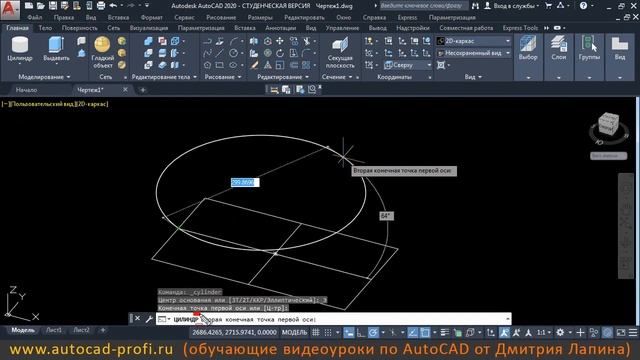Viewport: 640px width, 360px height.
Task: Switch to the Лист1 layout tab
Action: tap(53, 330)
